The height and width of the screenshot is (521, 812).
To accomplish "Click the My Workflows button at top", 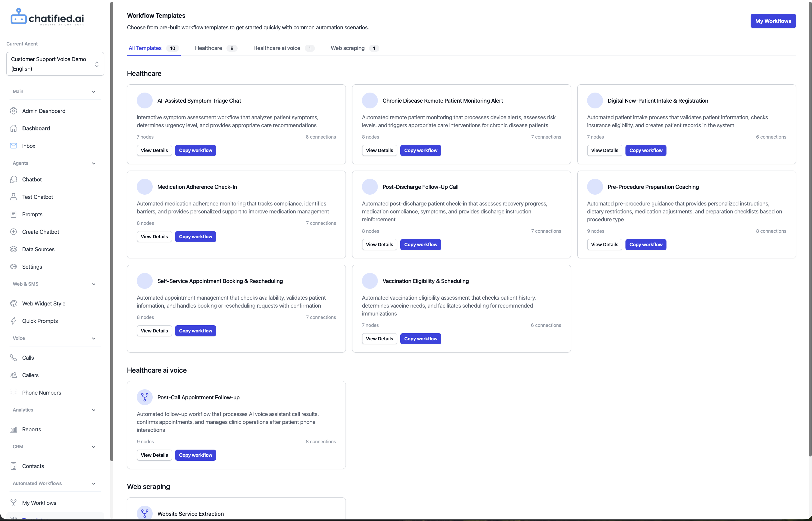I will [x=773, y=21].
